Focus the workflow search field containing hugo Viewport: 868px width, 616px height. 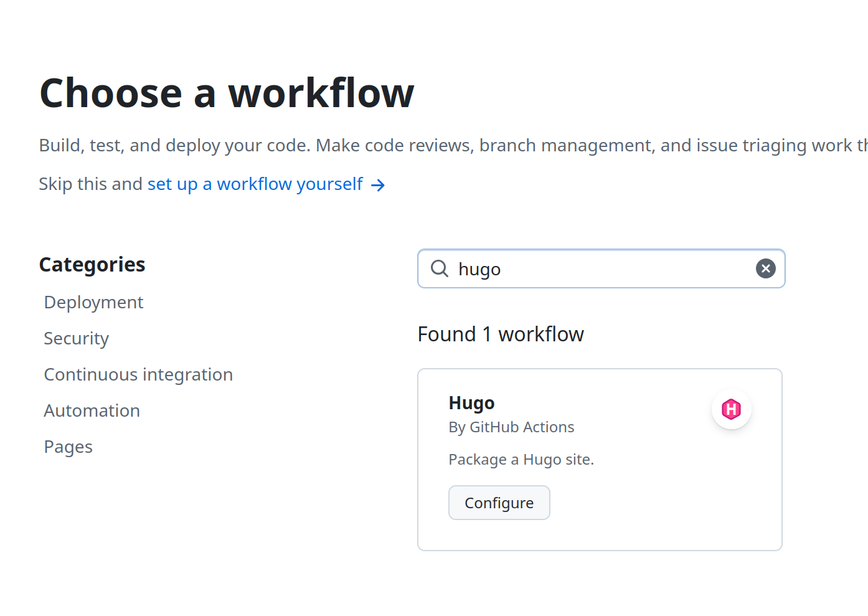click(x=601, y=268)
